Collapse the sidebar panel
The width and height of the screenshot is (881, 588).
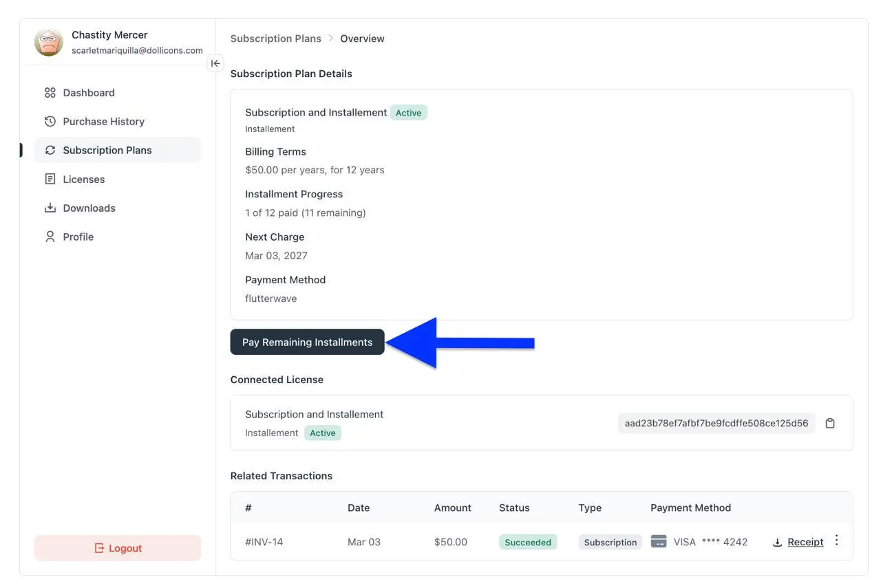click(215, 63)
